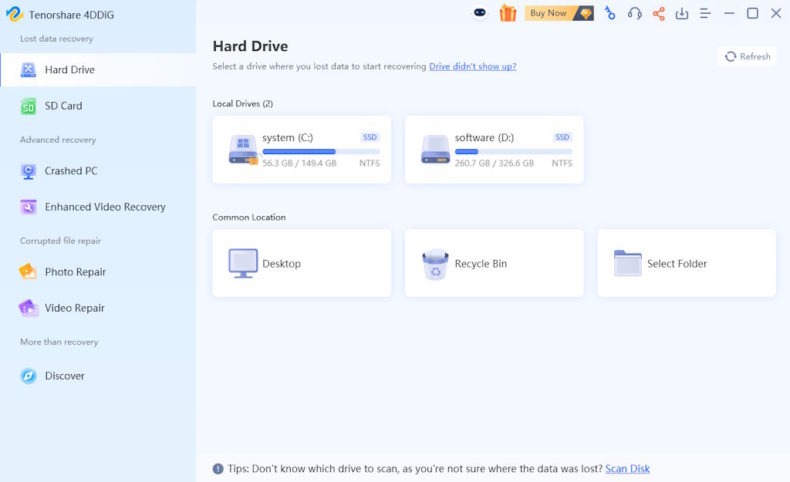The height and width of the screenshot is (482, 790).
Task: Click the blue key register icon
Action: (x=610, y=13)
